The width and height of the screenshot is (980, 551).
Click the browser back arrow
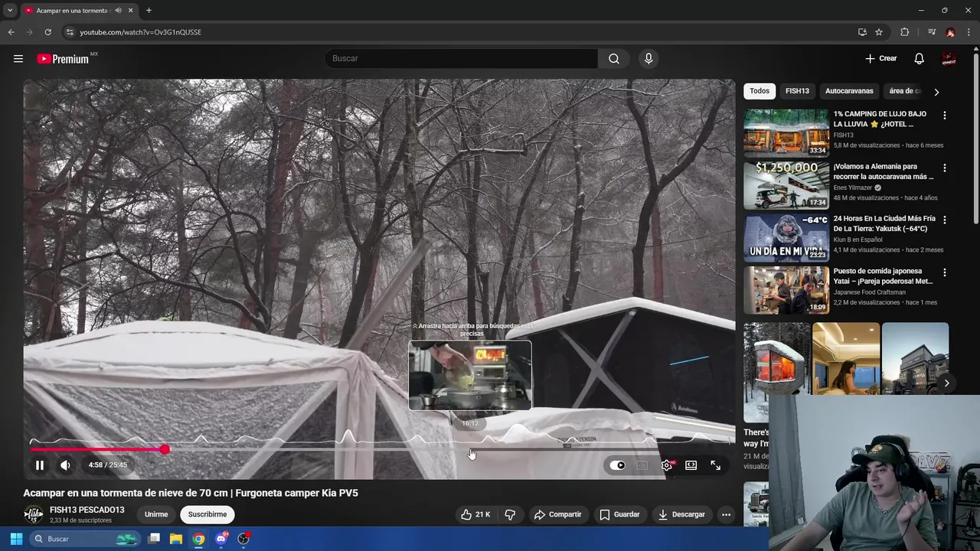[11, 32]
